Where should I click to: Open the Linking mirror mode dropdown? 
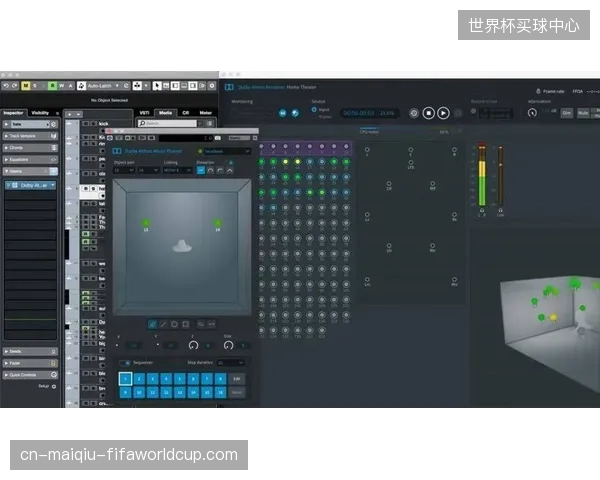tap(177, 170)
